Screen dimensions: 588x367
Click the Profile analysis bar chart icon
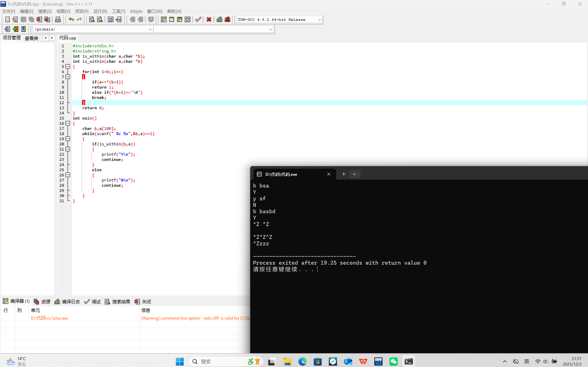(219, 20)
